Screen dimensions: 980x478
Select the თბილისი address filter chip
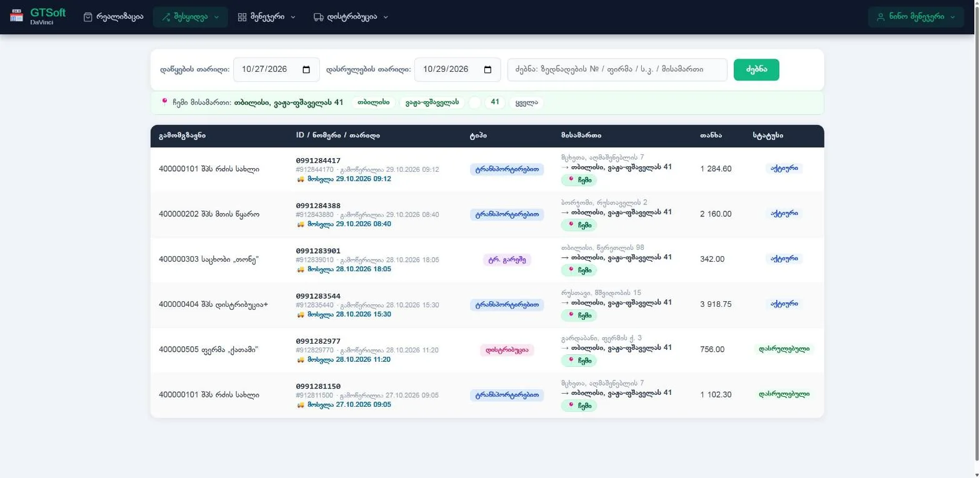[x=374, y=102]
